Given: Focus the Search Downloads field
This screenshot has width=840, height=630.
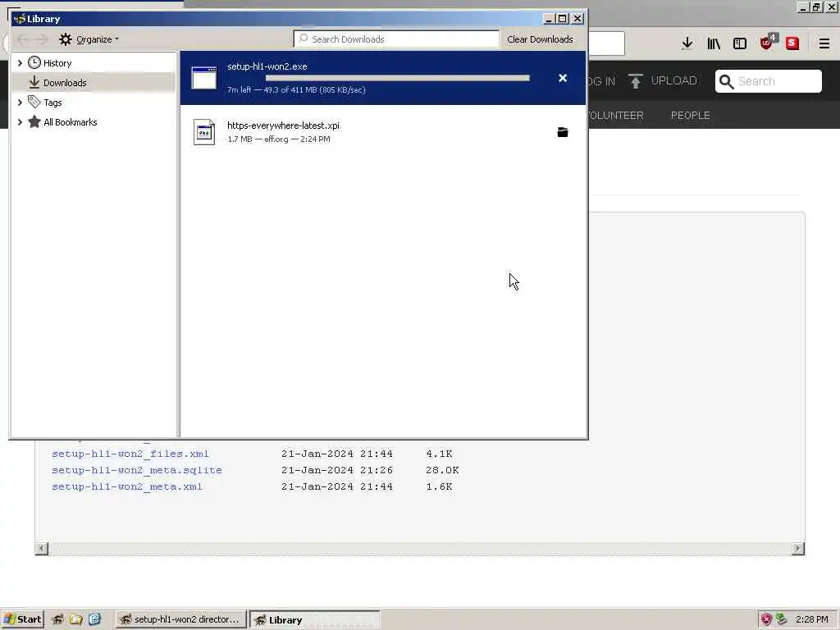Looking at the screenshot, I should [x=396, y=39].
